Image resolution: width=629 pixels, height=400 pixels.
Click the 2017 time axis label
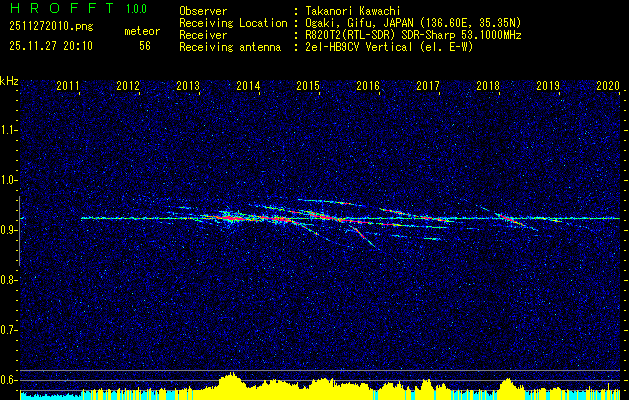428,85
